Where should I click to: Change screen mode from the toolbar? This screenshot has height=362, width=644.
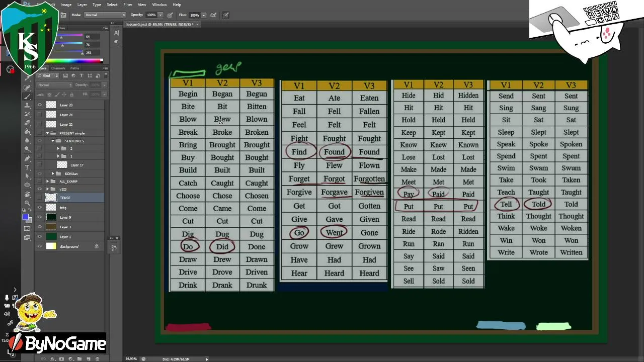(x=27, y=237)
